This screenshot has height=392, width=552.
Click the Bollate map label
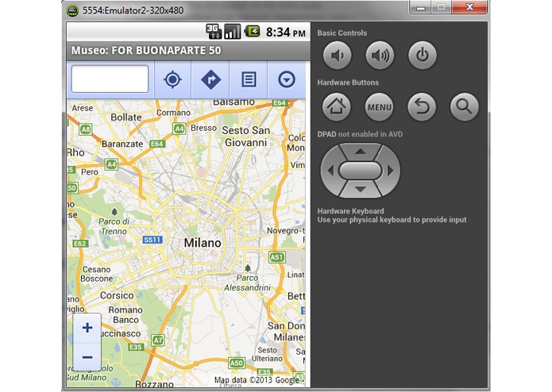[x=126, y=117]
